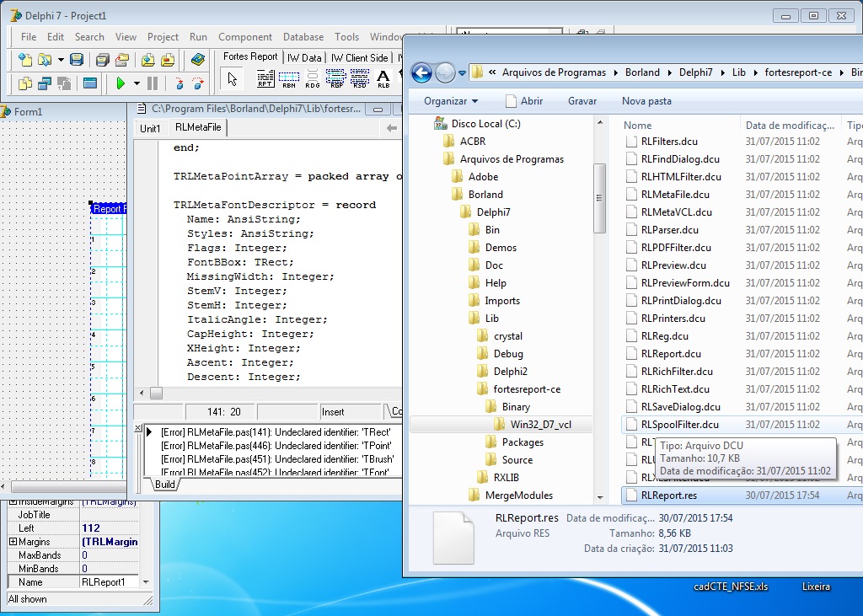Go back in Explorer with the back arrow
Viewport: 863px width, 616px height.
(x=421, y=72)
